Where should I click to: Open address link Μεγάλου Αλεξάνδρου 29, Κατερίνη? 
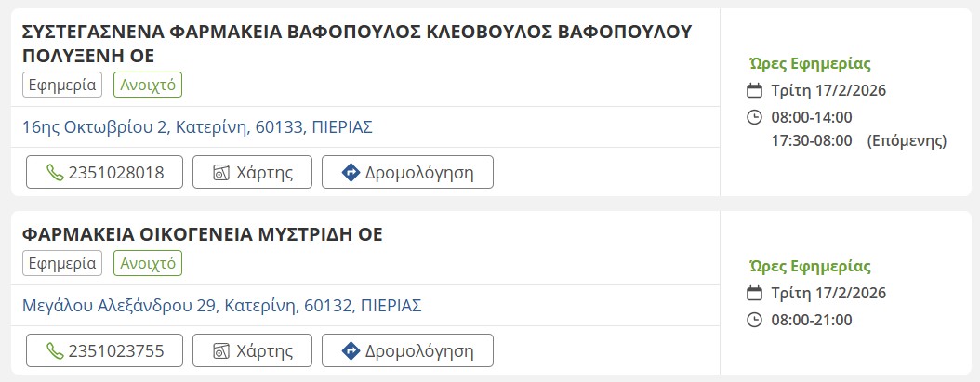221,305
